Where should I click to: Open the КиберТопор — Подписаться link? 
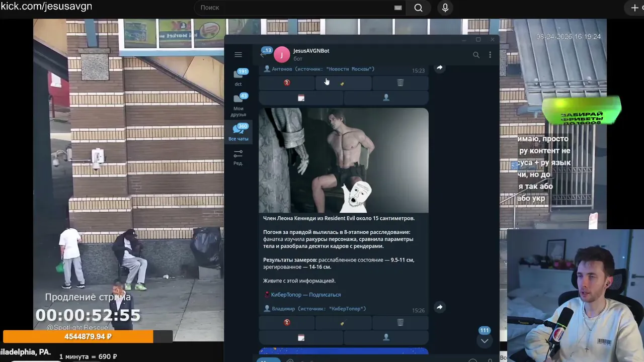click(306, 295)
